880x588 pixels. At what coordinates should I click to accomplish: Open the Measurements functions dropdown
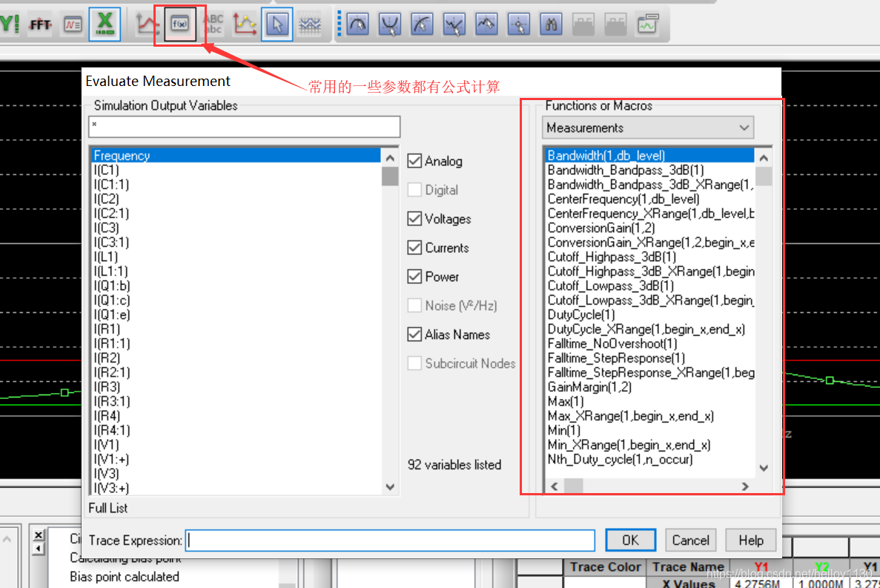pyautogui.click(x=648, y=128)
